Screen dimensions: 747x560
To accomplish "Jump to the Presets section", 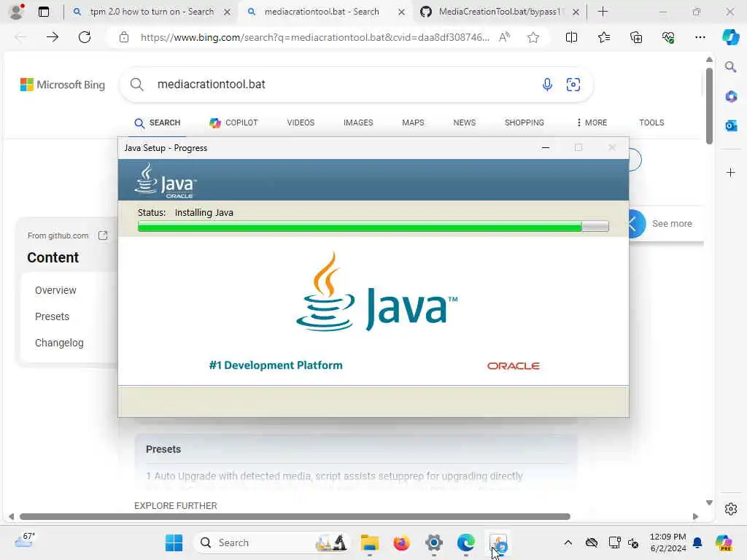I will coord(52,316).
